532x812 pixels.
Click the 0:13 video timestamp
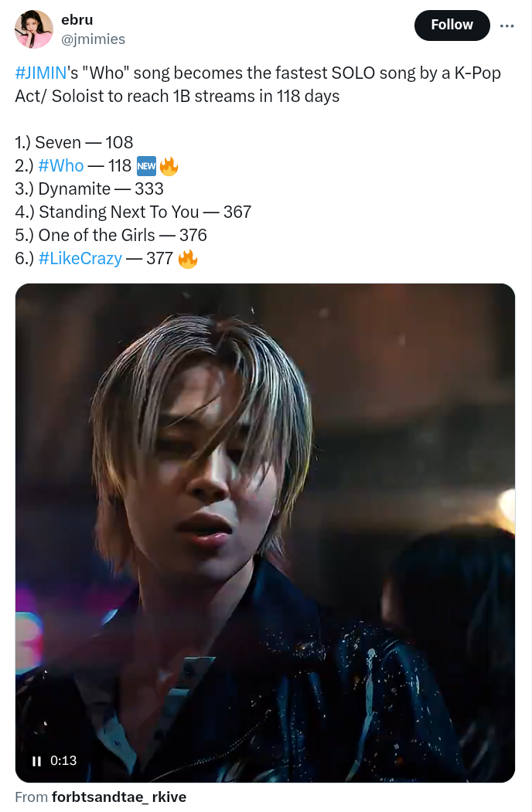pos(63,761)
